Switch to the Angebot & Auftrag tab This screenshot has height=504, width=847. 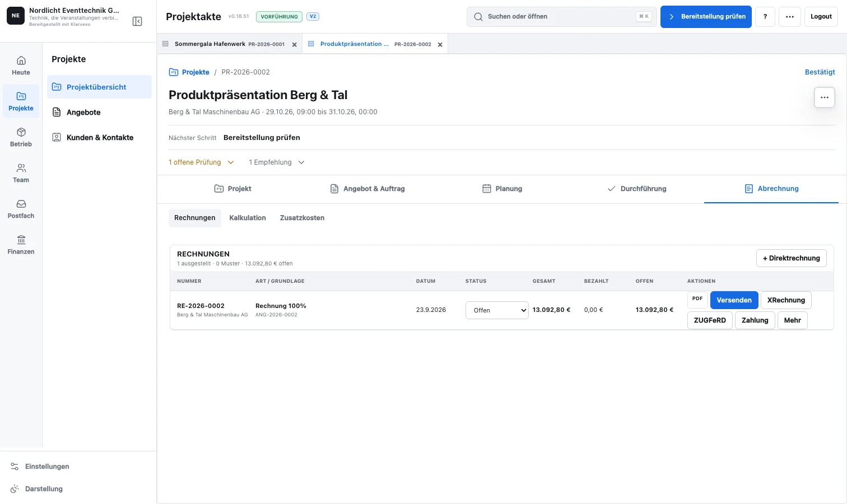tap(367, 189)
